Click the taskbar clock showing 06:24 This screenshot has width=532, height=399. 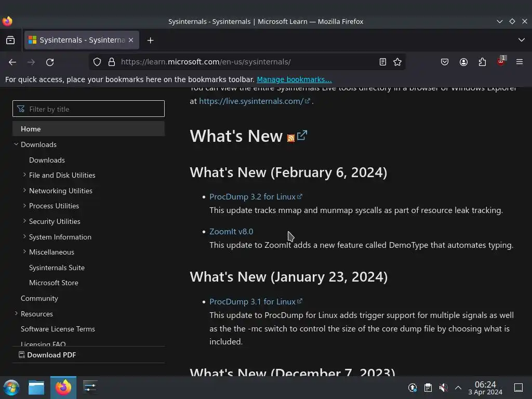(x=485, y=388)
